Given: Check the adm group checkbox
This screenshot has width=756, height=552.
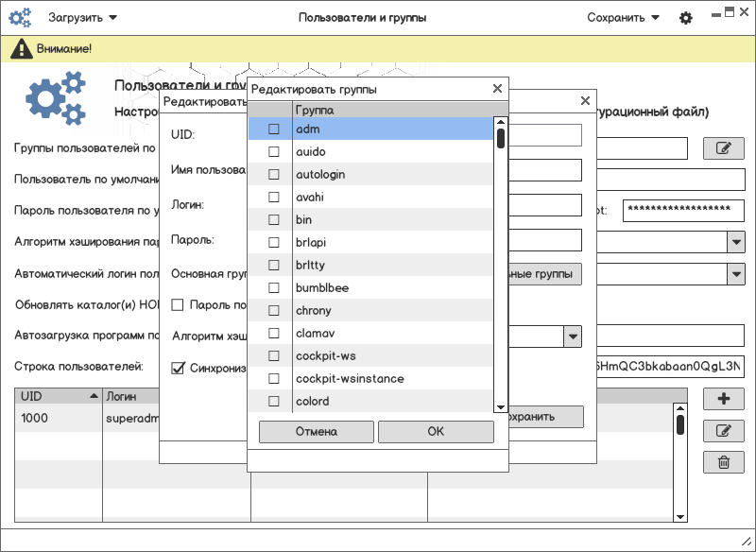Looking at the screenshot, I should (274, 129).
